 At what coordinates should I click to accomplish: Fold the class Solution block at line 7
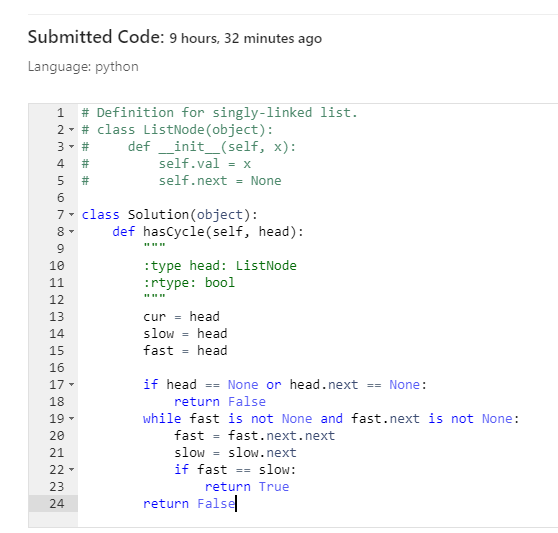click(72, 215)
